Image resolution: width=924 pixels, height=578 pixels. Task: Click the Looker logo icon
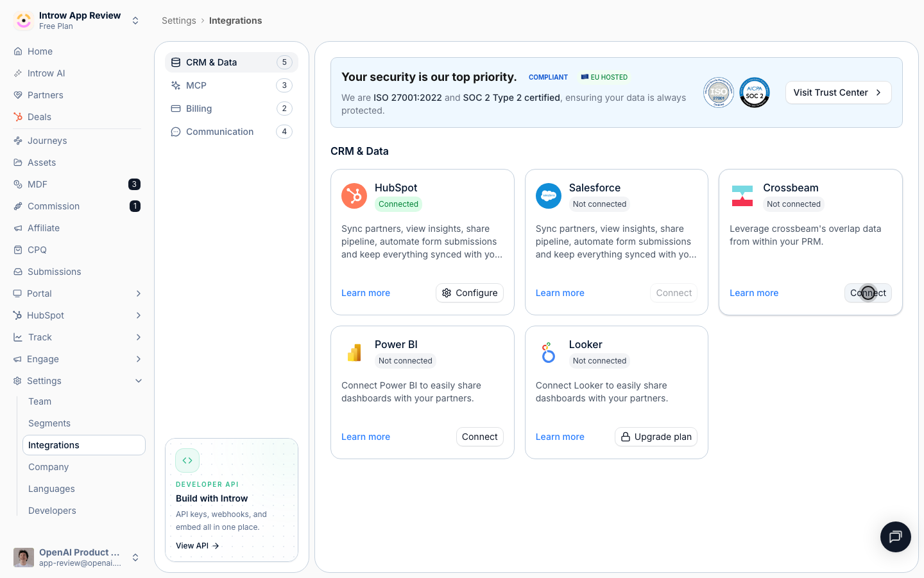(x=549, y=353)
